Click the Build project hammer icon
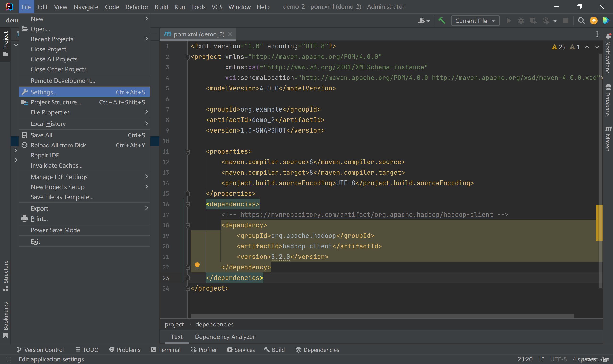This screenshot has width=613, height=364. 442,21
